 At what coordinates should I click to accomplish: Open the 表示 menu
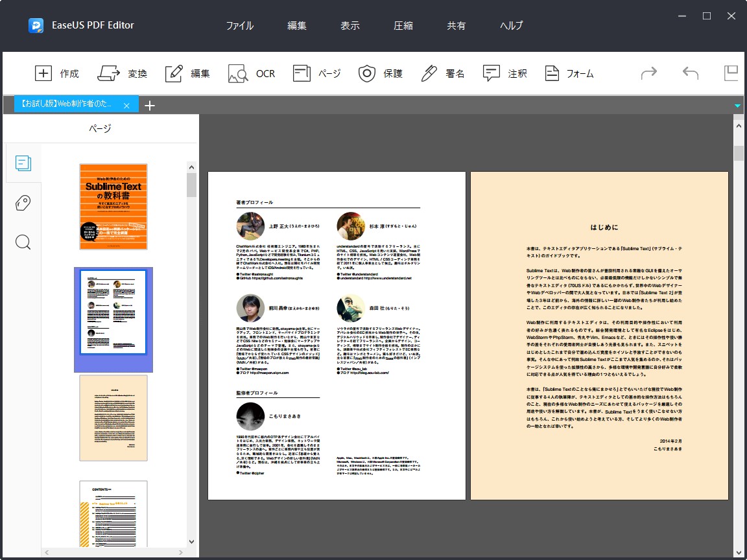(350, 26)
